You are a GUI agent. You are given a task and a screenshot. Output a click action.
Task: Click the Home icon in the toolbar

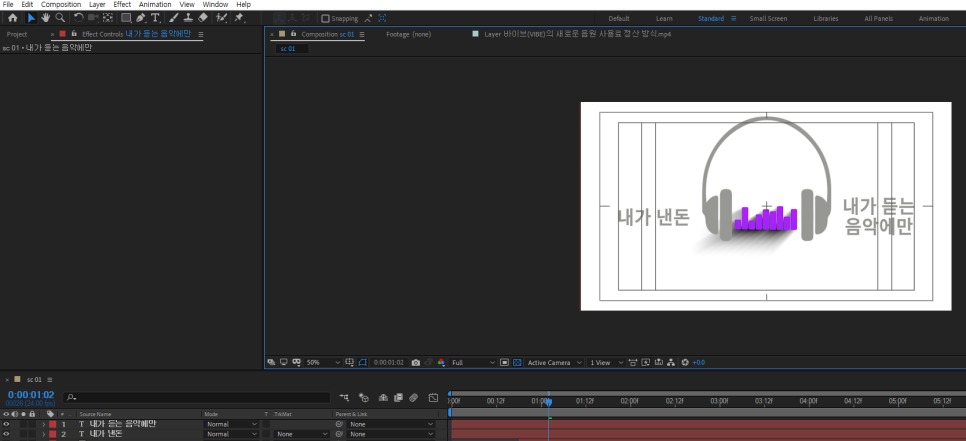[12, 18]
